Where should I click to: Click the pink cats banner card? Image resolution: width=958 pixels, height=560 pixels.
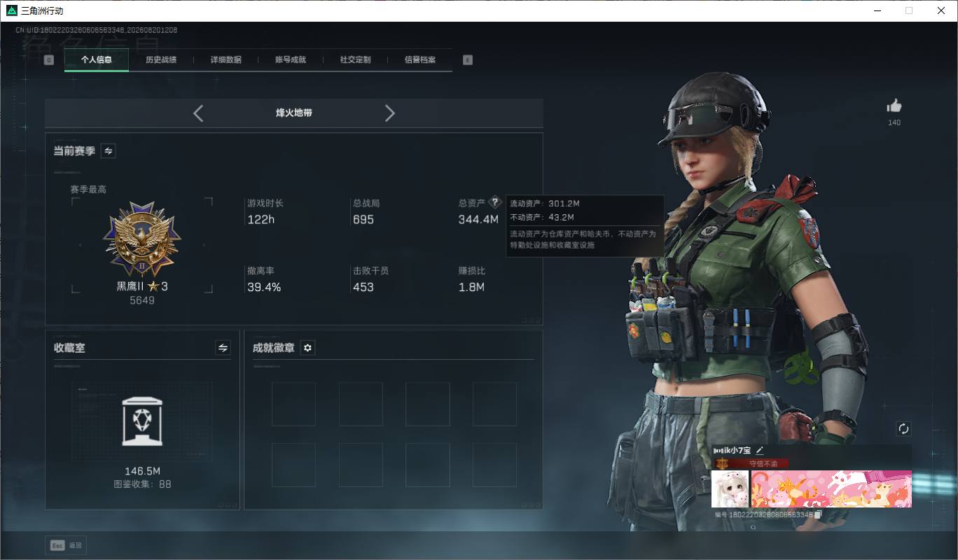831,489
